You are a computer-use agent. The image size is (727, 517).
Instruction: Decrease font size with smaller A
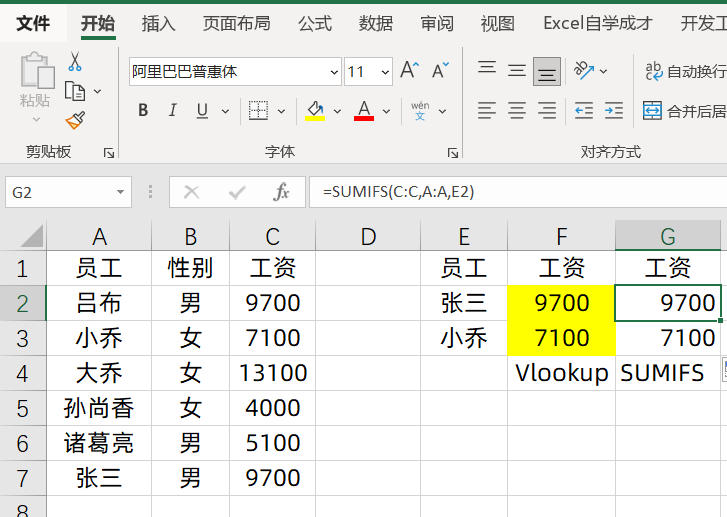440,70
